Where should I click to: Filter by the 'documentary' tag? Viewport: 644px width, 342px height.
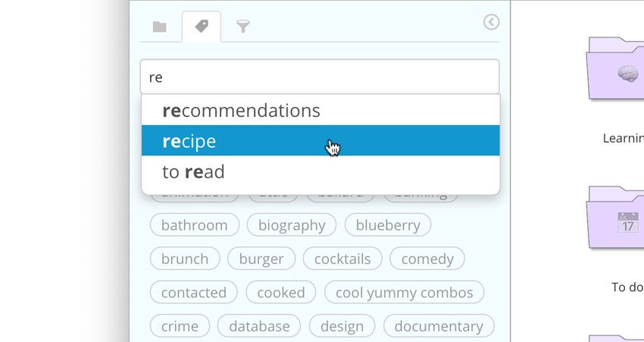(439, 326)
